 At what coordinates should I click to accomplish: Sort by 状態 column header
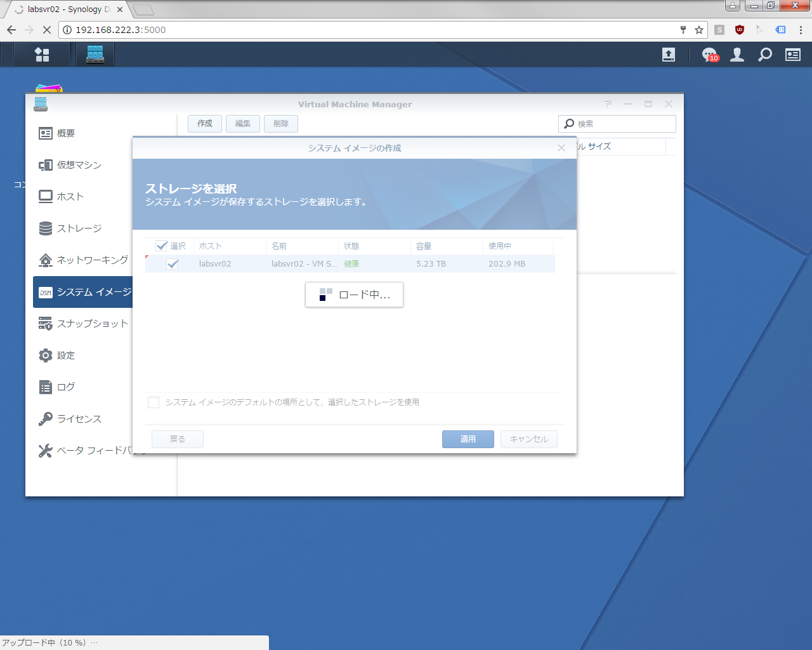point(374,246)
